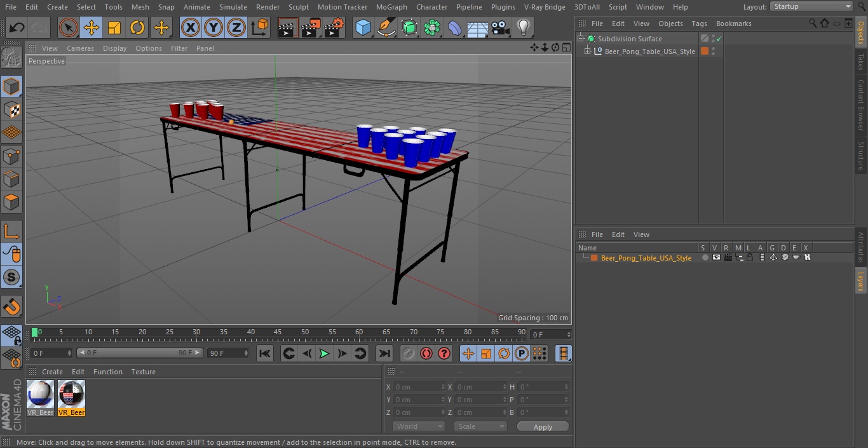Click the timeline marker at frame 45
The image size is (868, 448).
coord(278,332)
